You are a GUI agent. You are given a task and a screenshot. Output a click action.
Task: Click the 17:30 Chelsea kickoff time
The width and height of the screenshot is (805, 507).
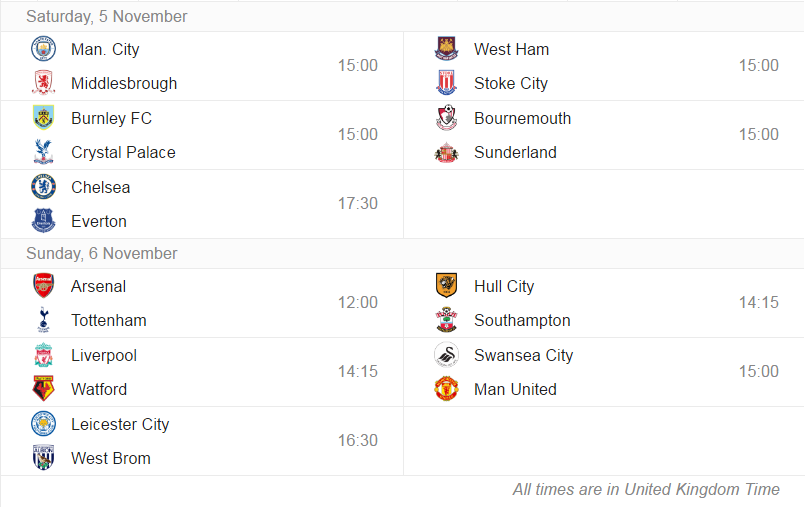point(358,203)
